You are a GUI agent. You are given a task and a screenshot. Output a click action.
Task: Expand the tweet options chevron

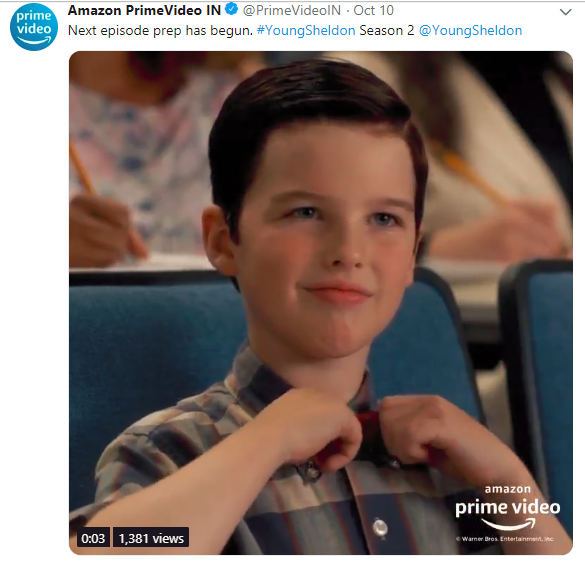[566, 12]
